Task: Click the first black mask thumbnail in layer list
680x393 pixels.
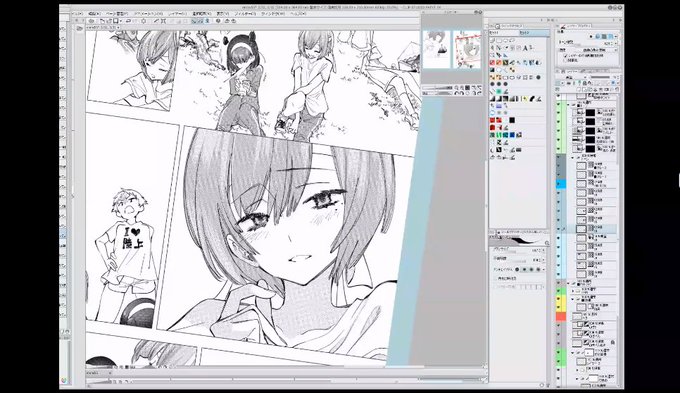Action: [x=590, y=113]
